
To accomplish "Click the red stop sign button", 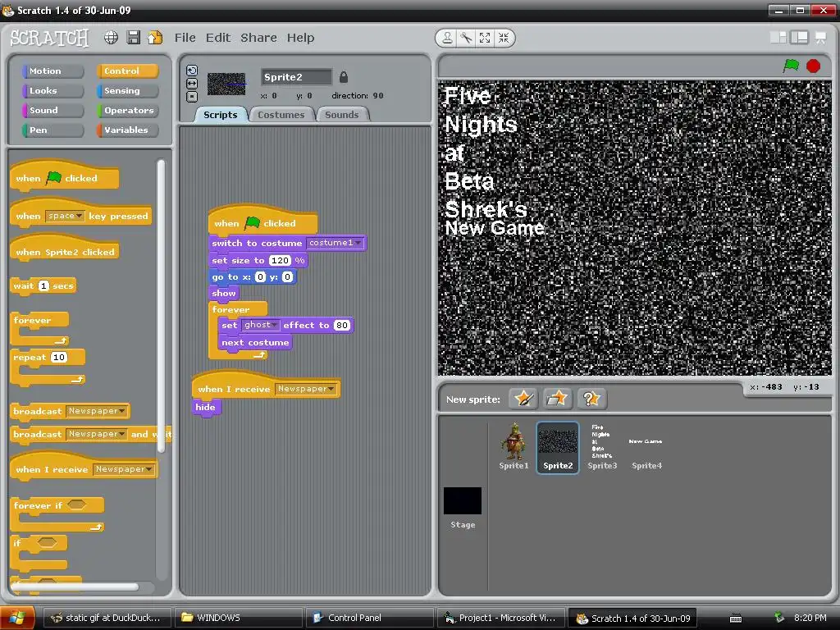I will (813, 66).
